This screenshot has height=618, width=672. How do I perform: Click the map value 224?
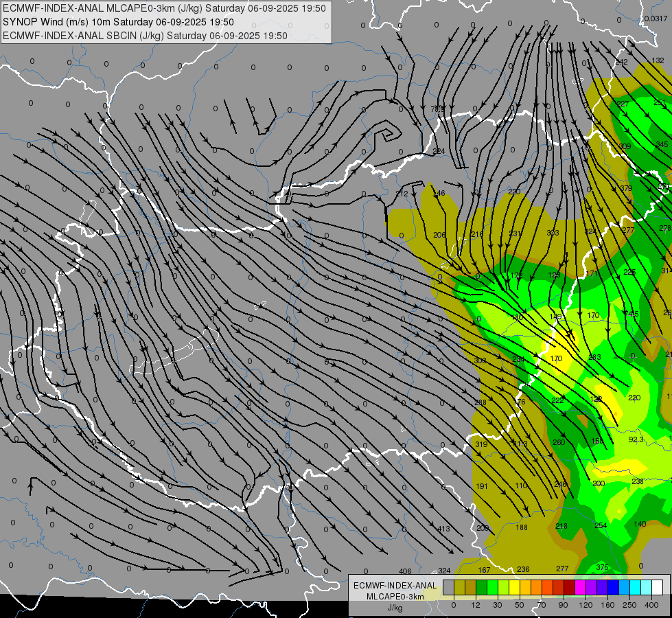coord(439,151)
